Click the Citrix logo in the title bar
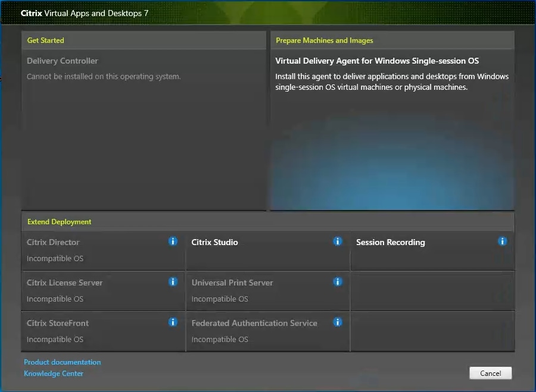Image resolution: width=536 pixels, height=392 pixels. tap(31, 12)
